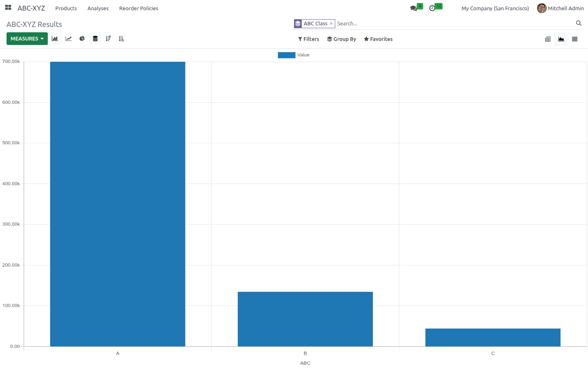Switch to pie chart mode
Image resolution: width=588 pixels, height=368 pixels.
pyautogui.click(x=82, y=39)
